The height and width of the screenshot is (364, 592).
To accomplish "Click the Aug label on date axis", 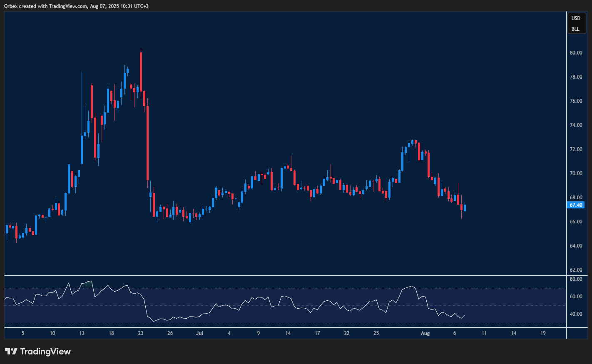I will pyautogui.click(x=425, y=333).
